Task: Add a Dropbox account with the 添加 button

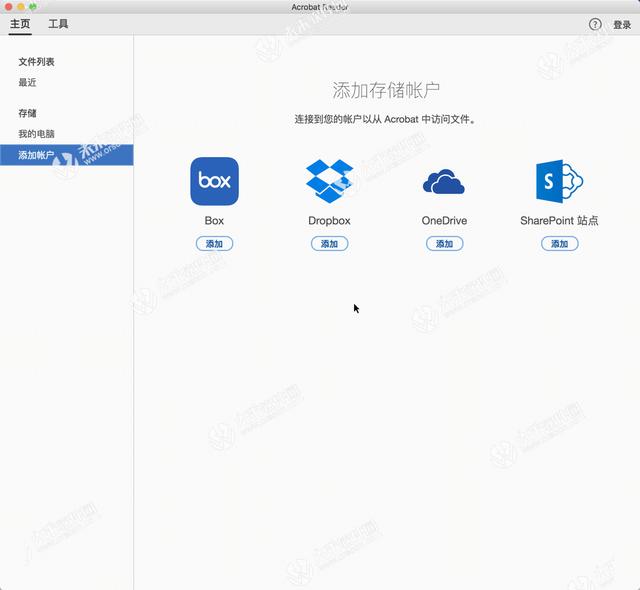Action: coord(329,244)
